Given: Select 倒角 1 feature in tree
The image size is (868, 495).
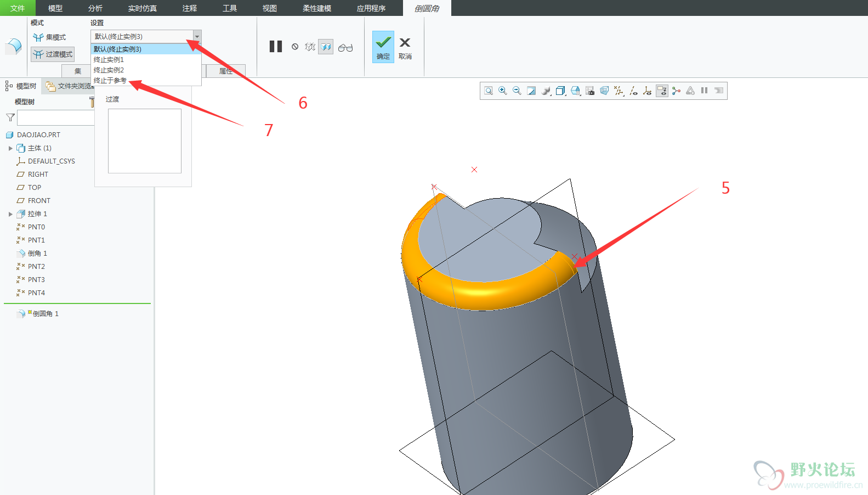Looking at the screenshot, I should coord(32,254).
